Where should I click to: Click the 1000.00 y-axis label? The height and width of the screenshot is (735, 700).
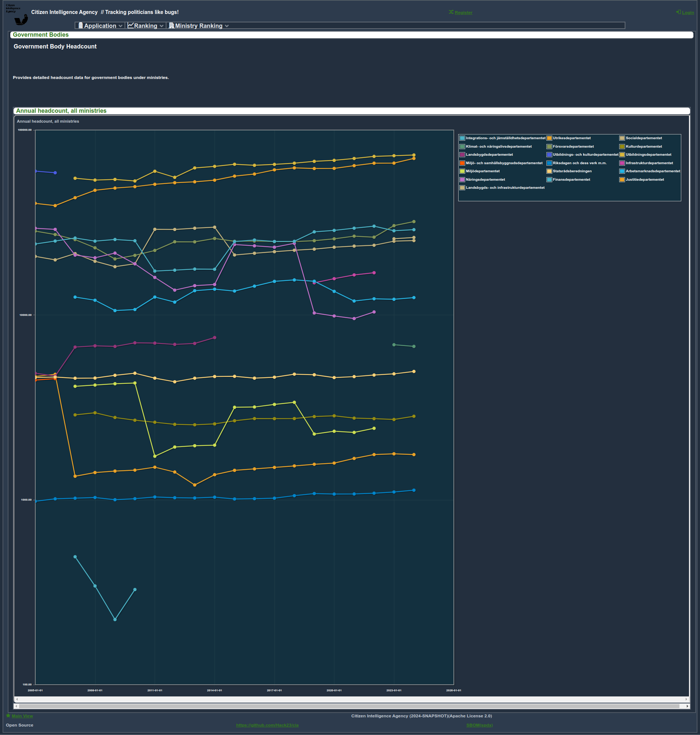[26, 500]
